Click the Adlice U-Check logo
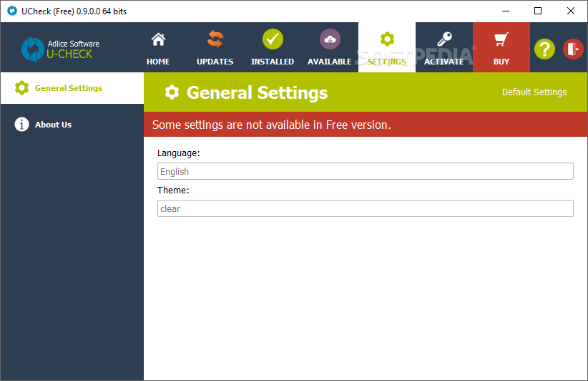Screen dimensions: 588x381 61,49
